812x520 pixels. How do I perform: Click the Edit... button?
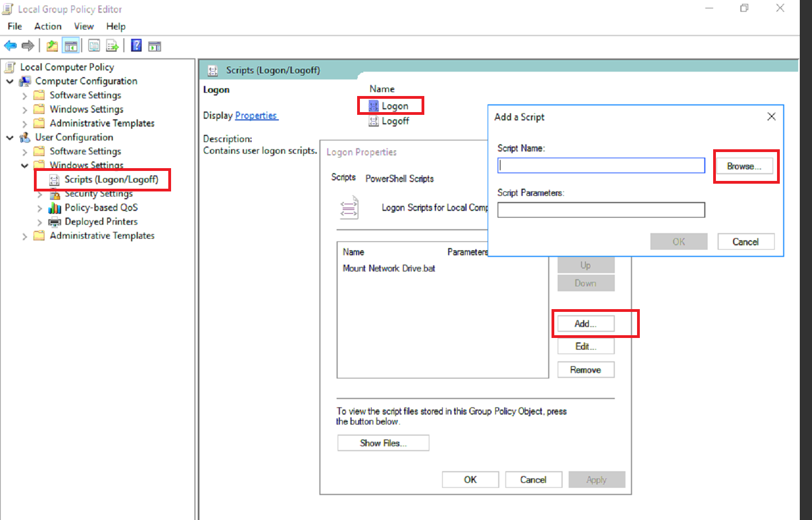[x=586, y=346]
